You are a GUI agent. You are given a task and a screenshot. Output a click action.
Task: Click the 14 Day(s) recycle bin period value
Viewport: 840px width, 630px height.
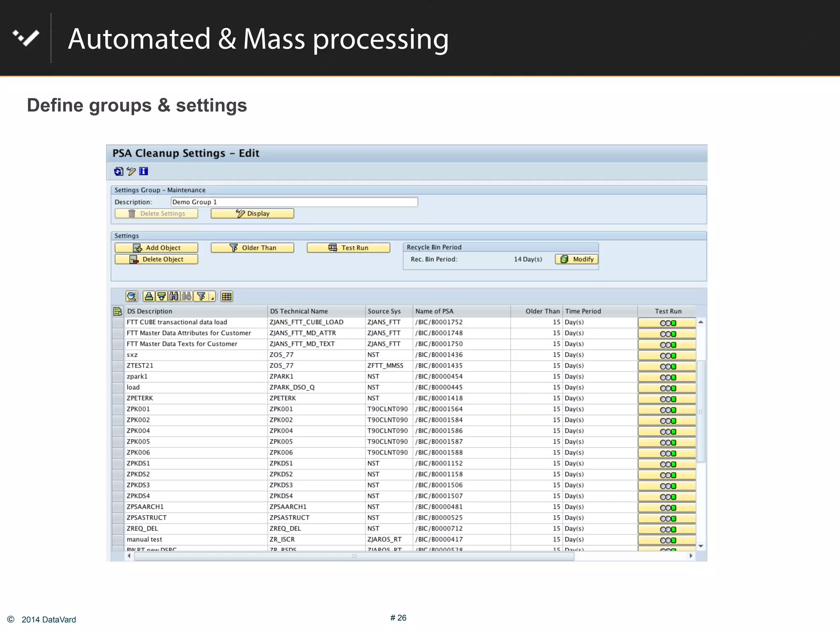(x=528, y=259)
